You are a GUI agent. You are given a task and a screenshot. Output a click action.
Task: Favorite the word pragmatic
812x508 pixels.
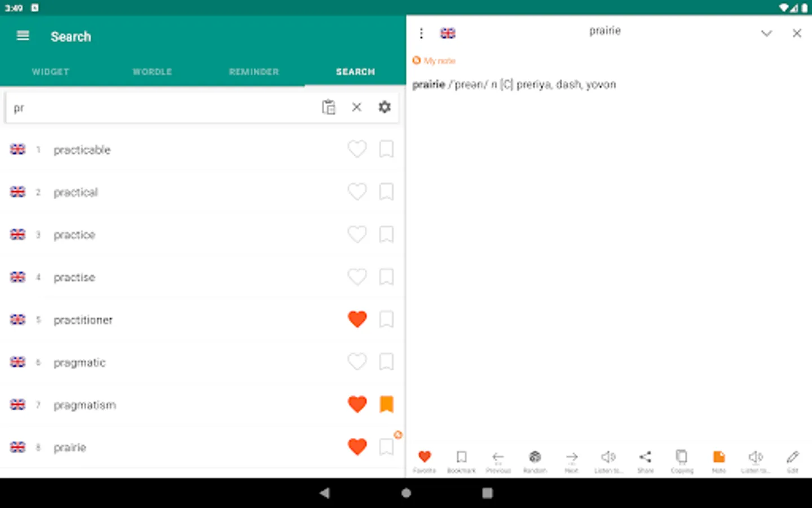pyautogui.click(x=357, y=362)
